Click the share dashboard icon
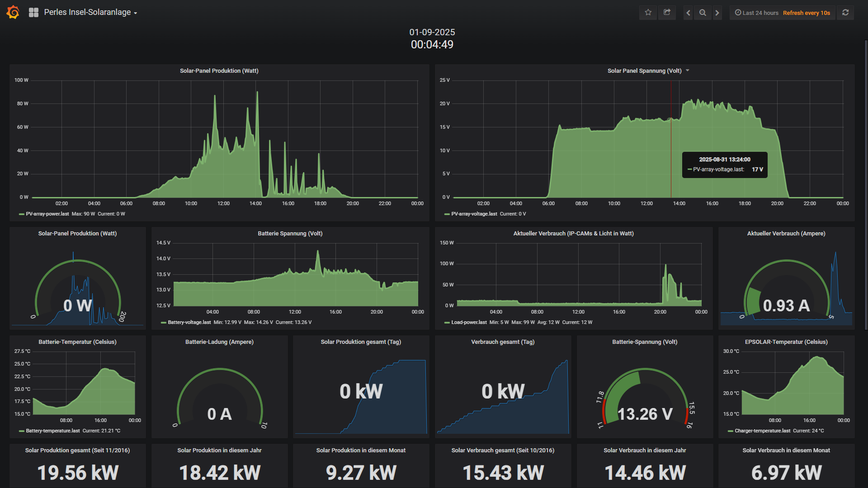The width and height of the screenshot is (868, 488). pos(667,13)
